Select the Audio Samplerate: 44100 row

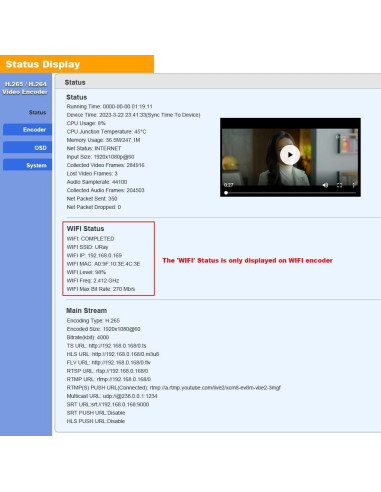tap(97, 182)
